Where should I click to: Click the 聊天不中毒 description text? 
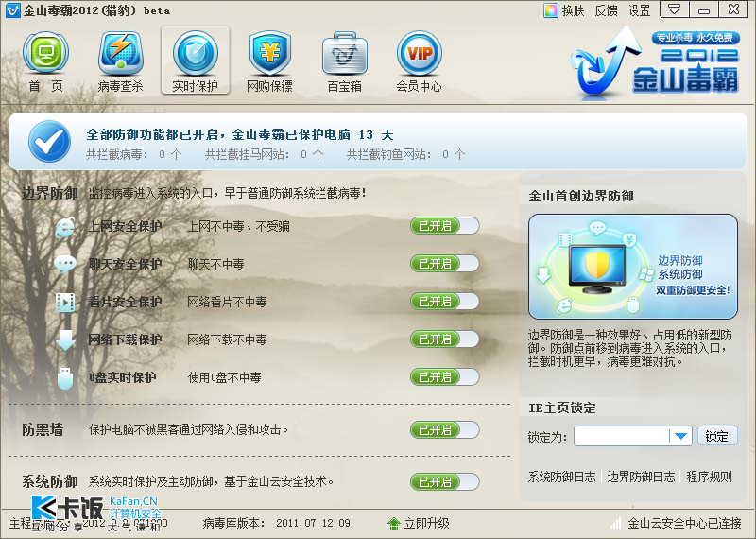(x=216, y=264)
